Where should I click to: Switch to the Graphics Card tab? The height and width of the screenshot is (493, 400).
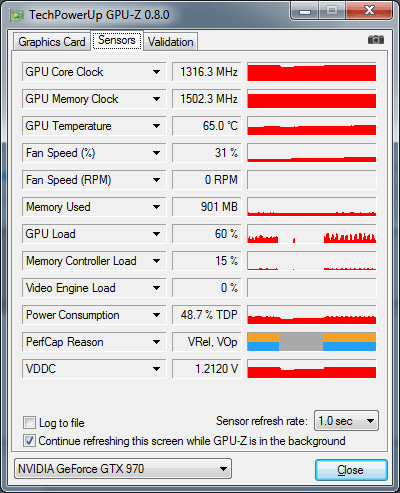pos(52,42)
